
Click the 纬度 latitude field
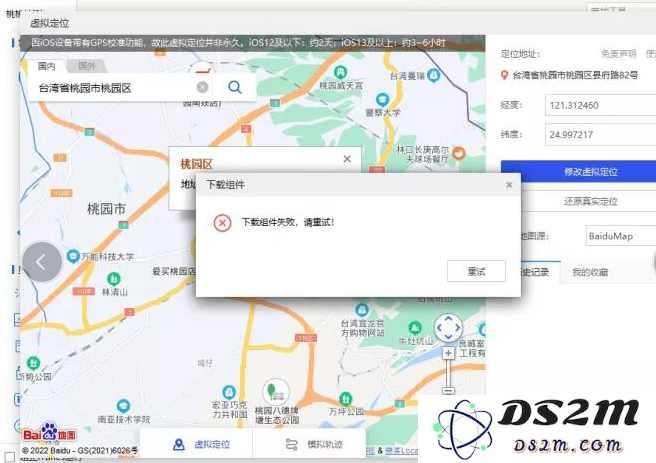tap(601, 134)
